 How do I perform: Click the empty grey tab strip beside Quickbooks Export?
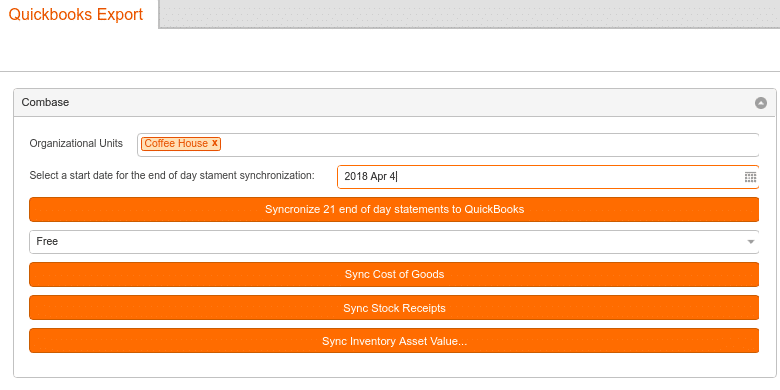point(469,14)
